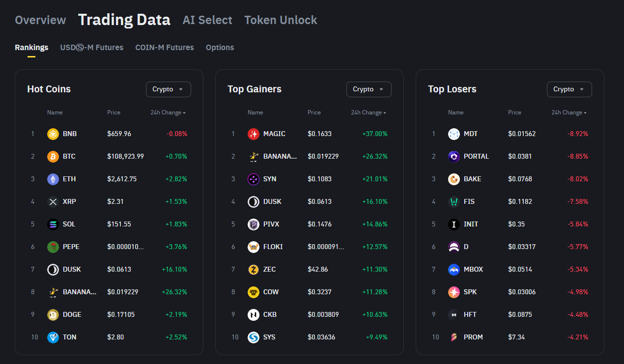Click the MDT coin icon in Top Losers
Viewport: 624px width, 364px height.
(x=454, y=134)
